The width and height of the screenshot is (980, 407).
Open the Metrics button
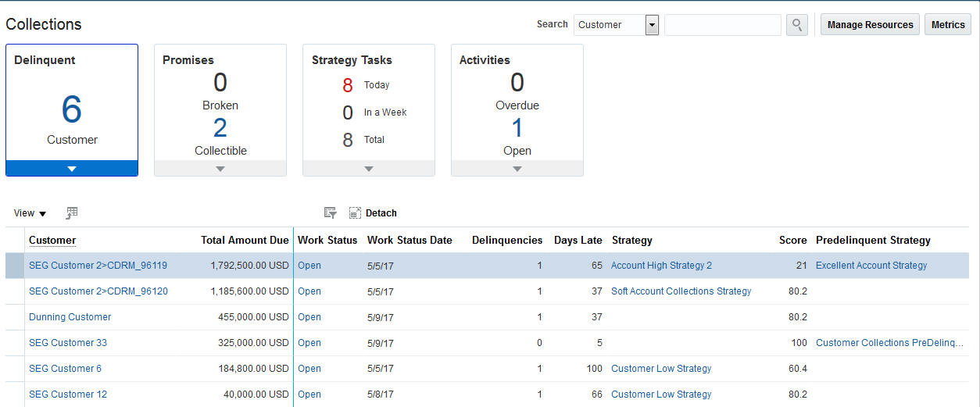948,25
